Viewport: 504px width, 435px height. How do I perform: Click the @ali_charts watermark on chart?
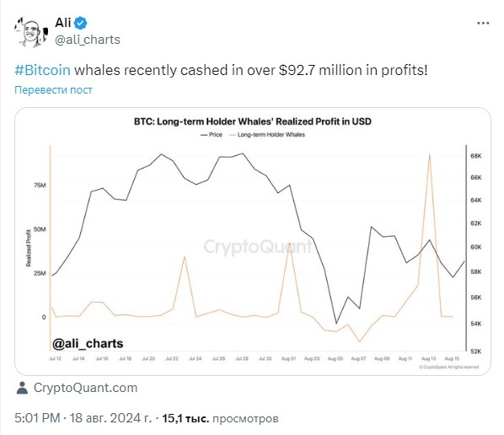(88, 344)
